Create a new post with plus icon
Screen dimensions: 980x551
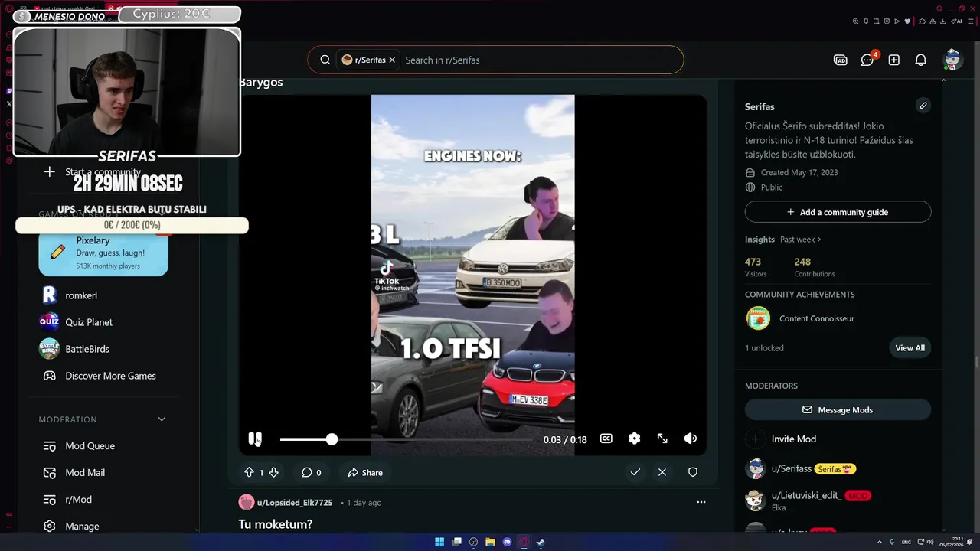[894, 60]
